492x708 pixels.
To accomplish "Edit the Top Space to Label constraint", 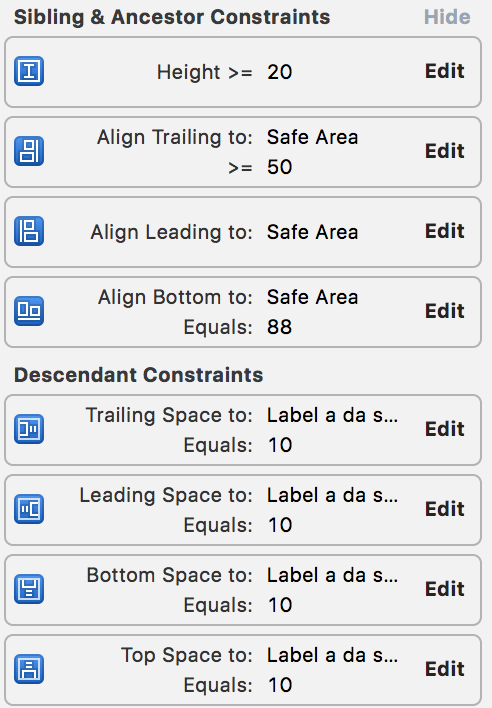I will [x=445, y=669].
